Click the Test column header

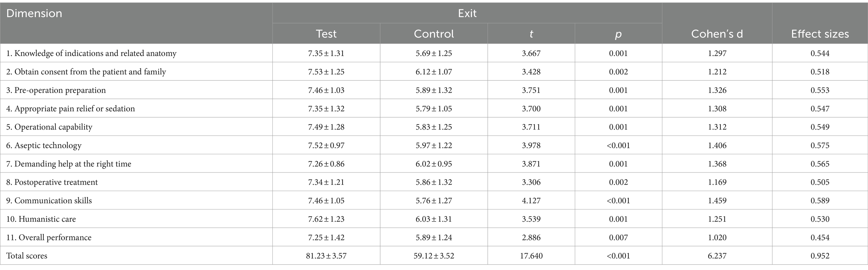coord(326,34)
